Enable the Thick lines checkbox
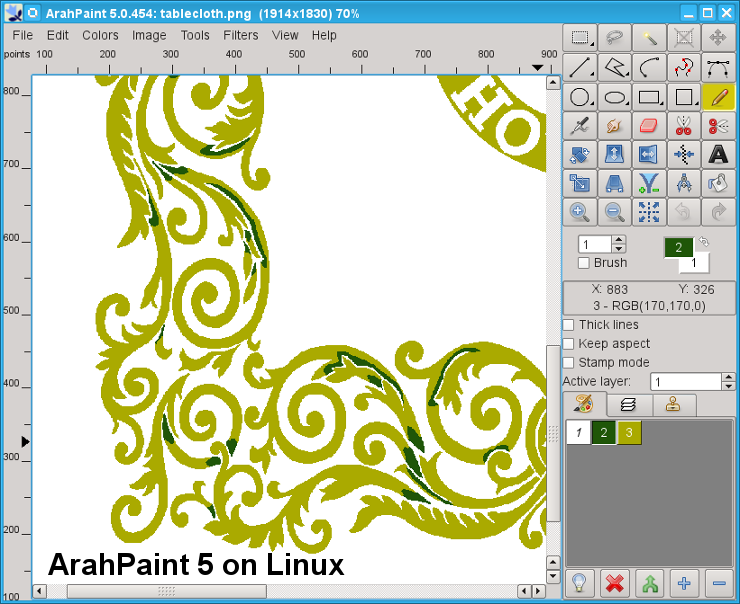The width and height of the screenshot is (740, 604). (x=569, y=325)
